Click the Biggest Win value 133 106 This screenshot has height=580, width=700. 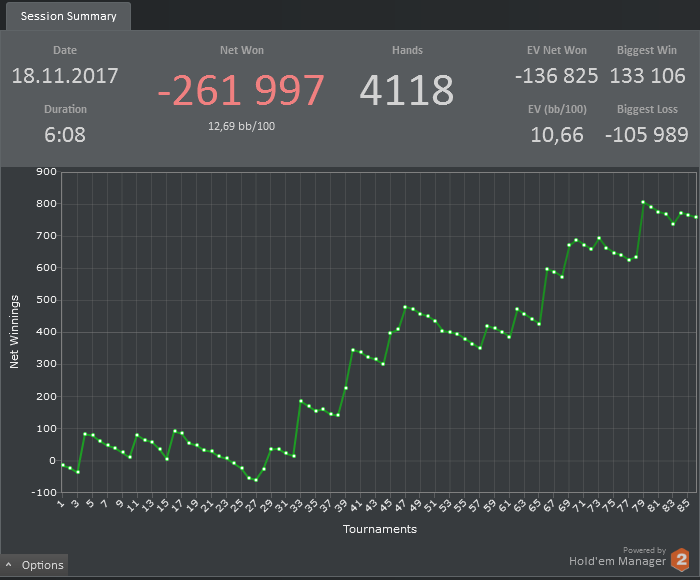tap(647, 76)
